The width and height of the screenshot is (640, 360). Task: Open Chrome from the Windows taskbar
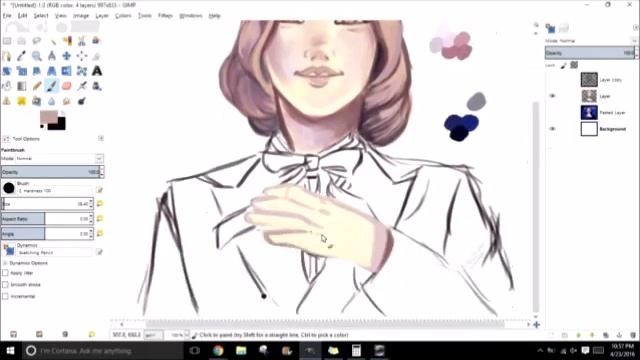coord(218,350)
